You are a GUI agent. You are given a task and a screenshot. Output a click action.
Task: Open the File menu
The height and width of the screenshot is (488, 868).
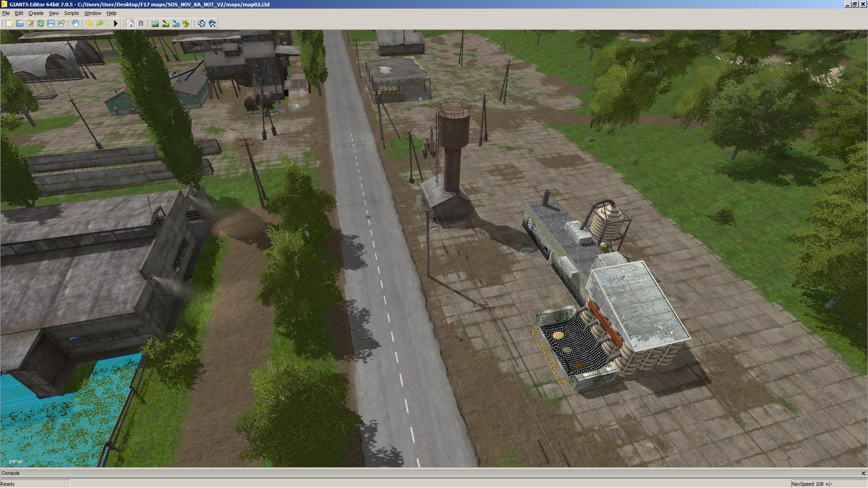6,13
